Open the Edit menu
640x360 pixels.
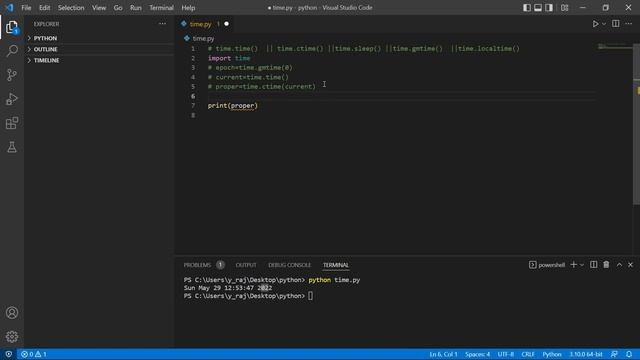point(44,8)
